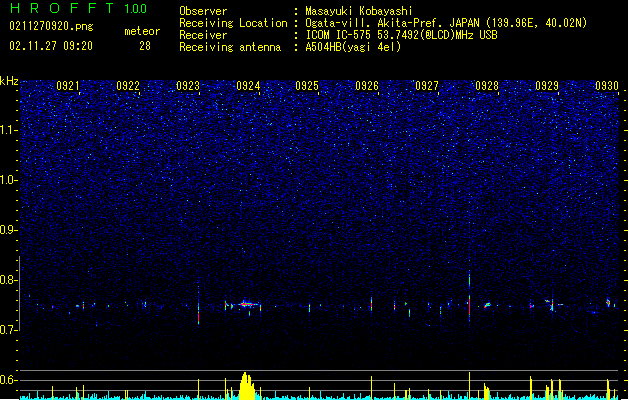Click the 'Receiving Location' field label
This screenshot has height=400, width=629.
(233, 23)
